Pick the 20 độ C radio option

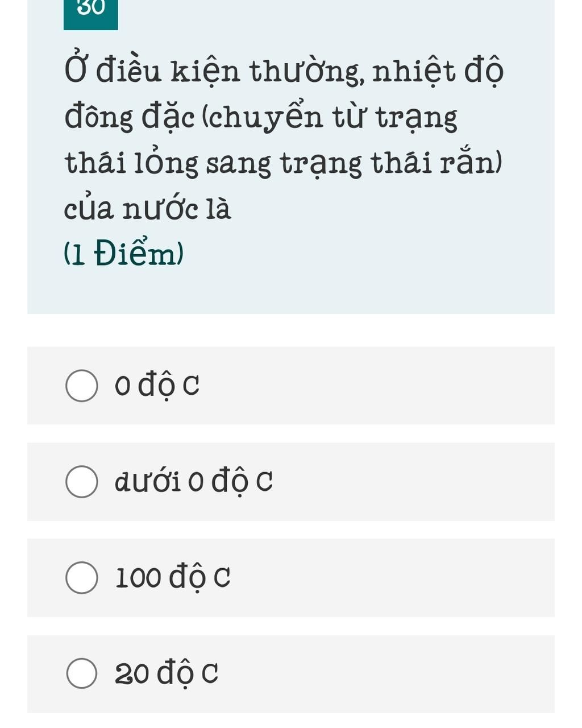pos(82,673)
